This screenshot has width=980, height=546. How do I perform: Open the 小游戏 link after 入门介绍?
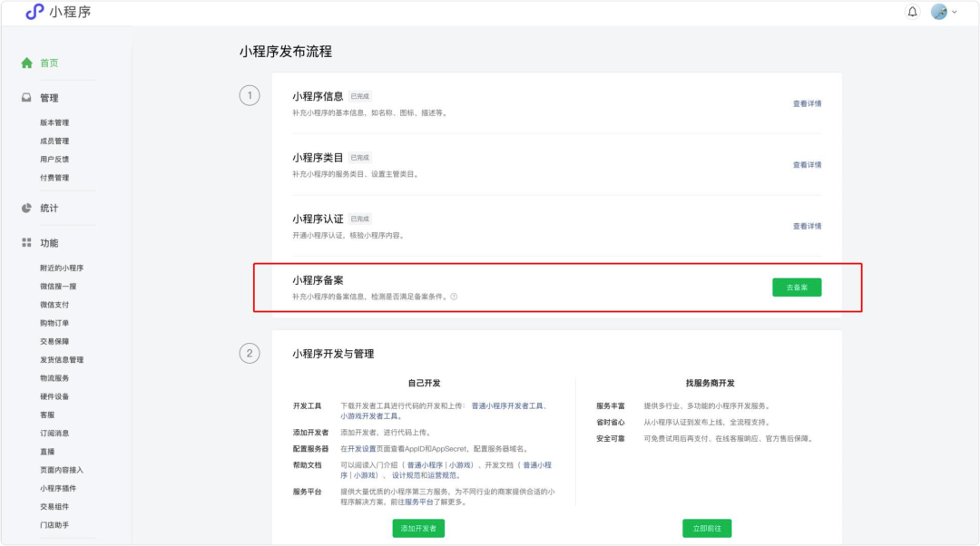click(459, 465)
